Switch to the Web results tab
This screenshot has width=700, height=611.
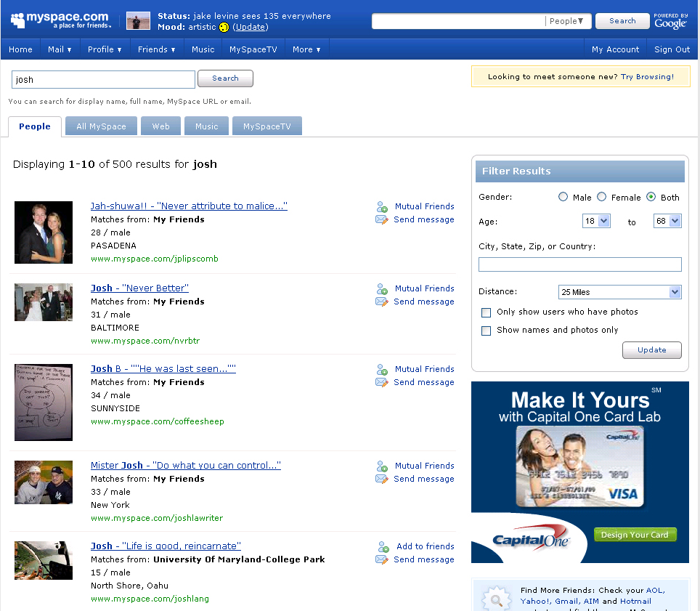[x=160, y=126]
